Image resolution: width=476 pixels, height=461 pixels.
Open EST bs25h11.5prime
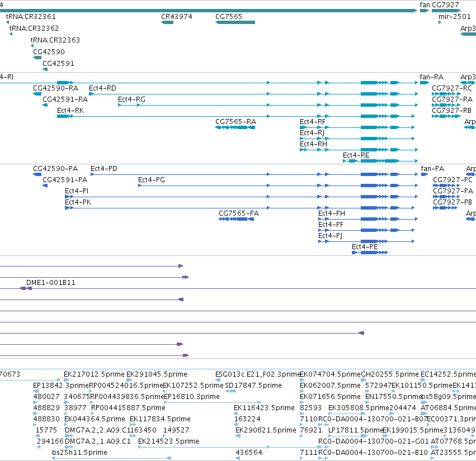(79, 453)
